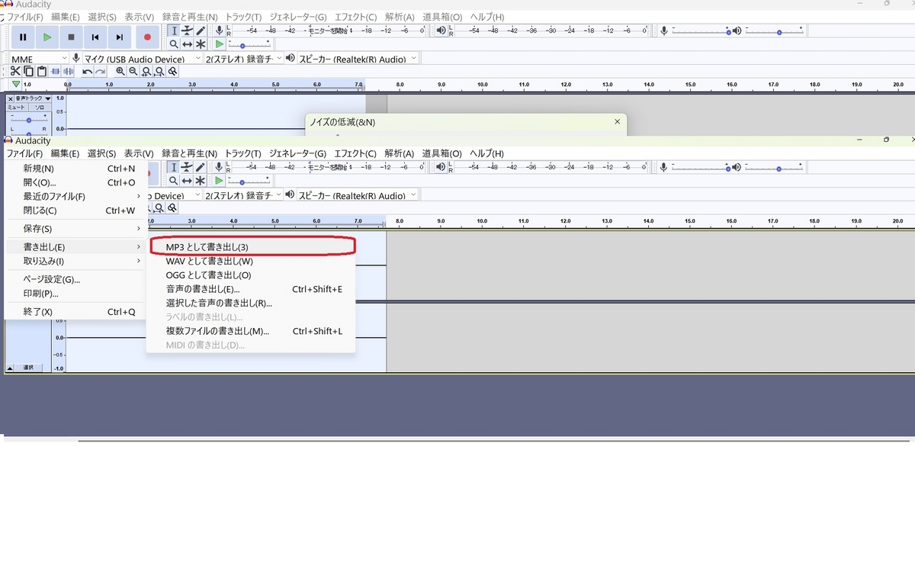Select the Envelope tool in back window

click(187, 31)
